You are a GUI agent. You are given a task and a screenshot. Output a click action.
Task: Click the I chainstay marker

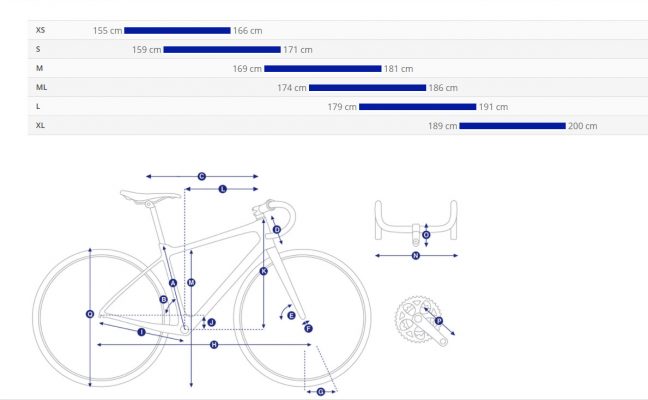coord(141,331)
